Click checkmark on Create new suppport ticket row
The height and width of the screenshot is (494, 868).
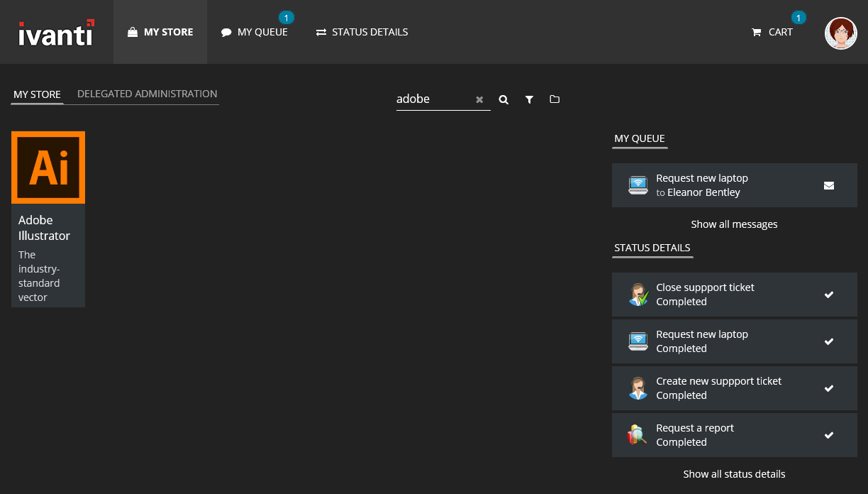pos(829,388)
